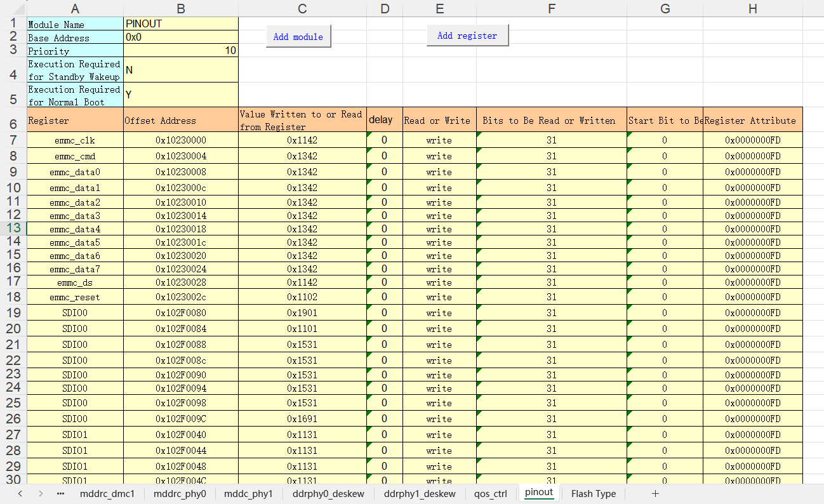
Task: Select column C header
Action: click(x=302, y=8)
